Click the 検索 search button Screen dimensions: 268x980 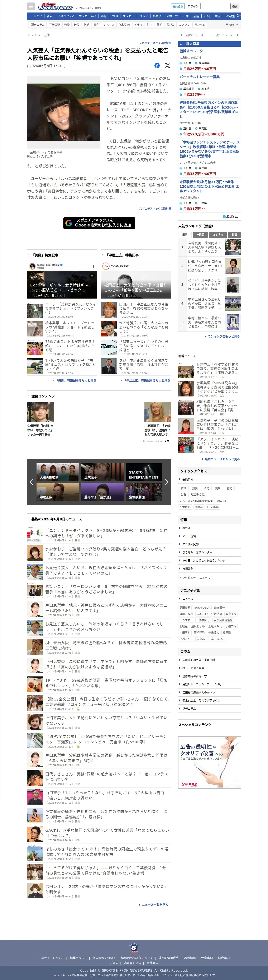click(235, 6)
